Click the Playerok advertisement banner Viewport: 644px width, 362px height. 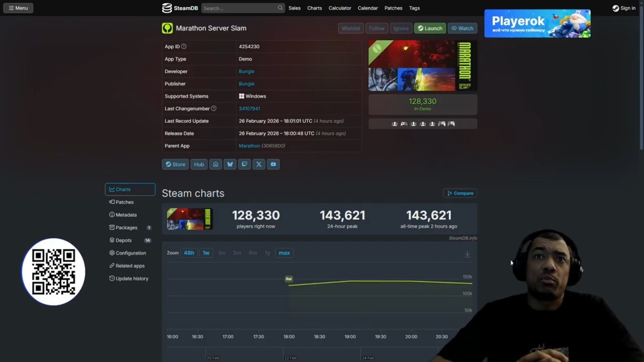pos(537,23)
